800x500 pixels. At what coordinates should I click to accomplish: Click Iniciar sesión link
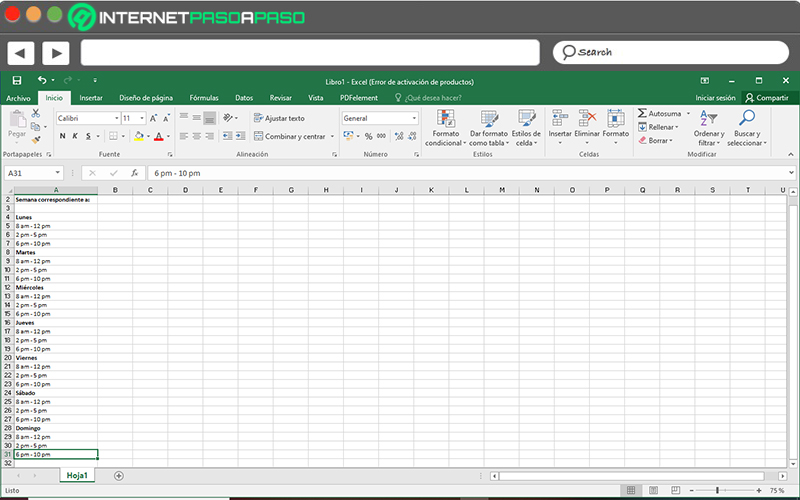click(715, 98)
